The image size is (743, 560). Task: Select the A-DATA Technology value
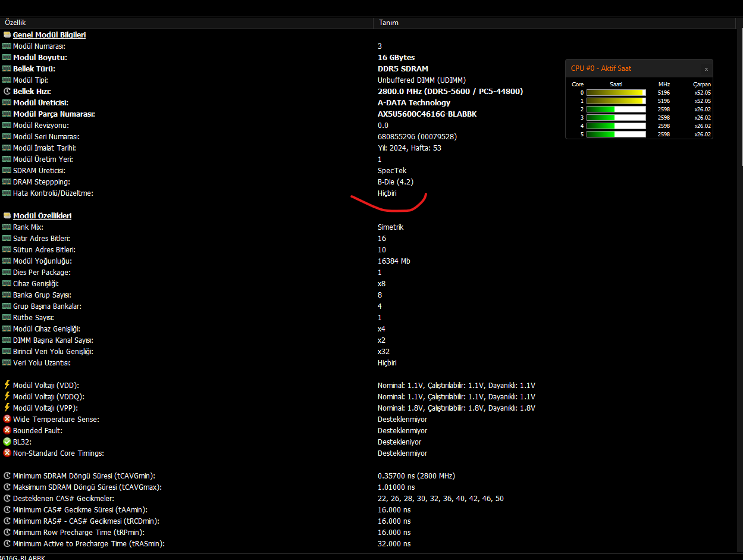click(414, 102)
